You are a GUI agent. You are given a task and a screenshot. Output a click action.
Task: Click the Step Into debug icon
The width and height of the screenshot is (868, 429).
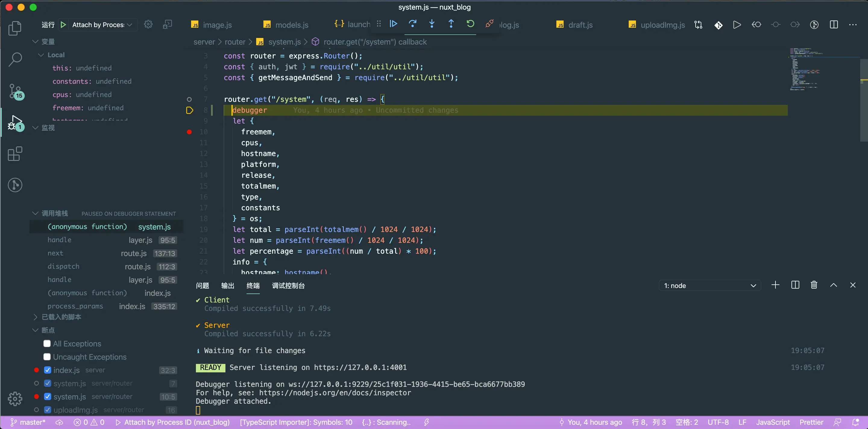click(x=432, y=24)
